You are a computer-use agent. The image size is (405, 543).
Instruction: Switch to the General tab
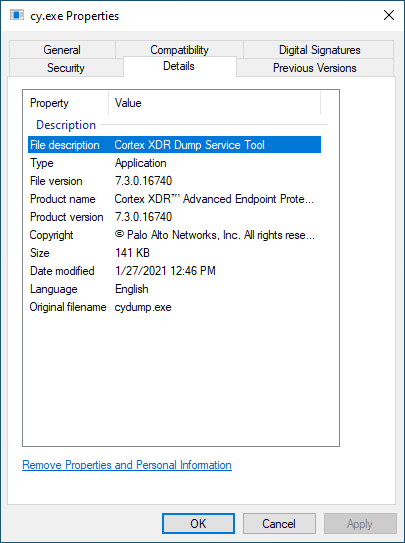(62, 50)
